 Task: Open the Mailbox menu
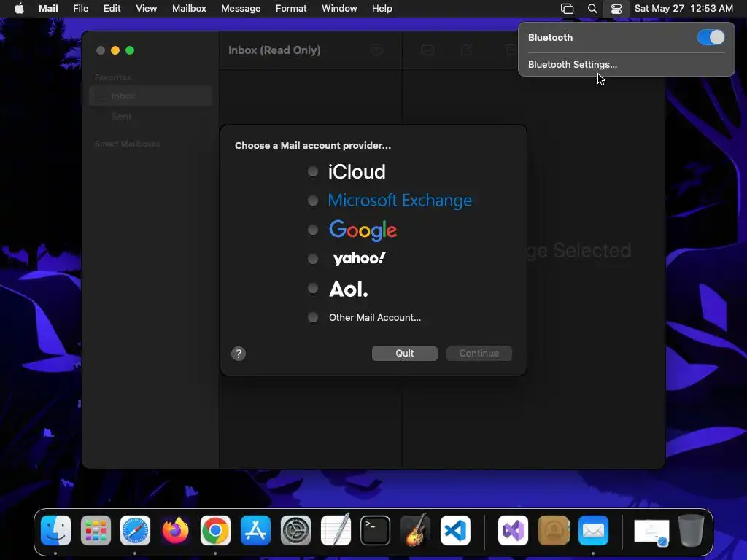point(189,8)
